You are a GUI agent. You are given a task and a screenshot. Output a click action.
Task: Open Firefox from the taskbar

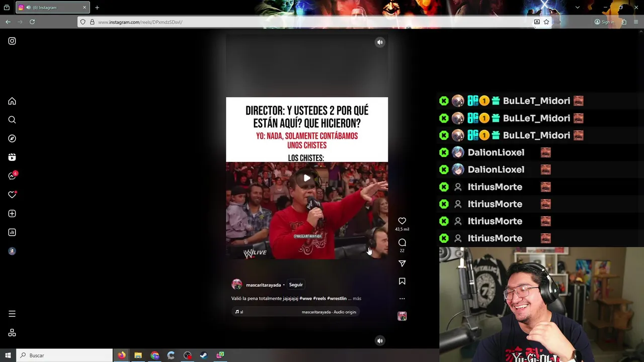(x=122, y=355)
